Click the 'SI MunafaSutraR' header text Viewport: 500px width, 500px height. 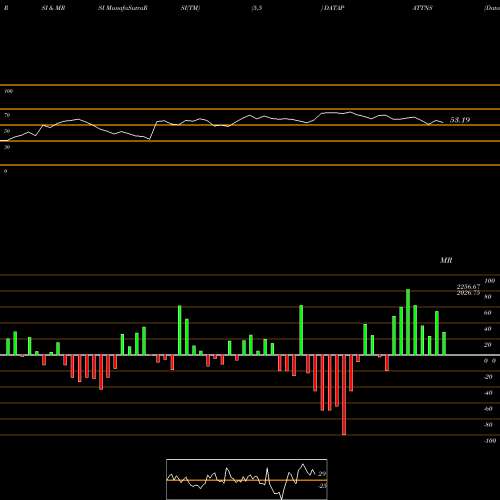[x=123, y=8]
